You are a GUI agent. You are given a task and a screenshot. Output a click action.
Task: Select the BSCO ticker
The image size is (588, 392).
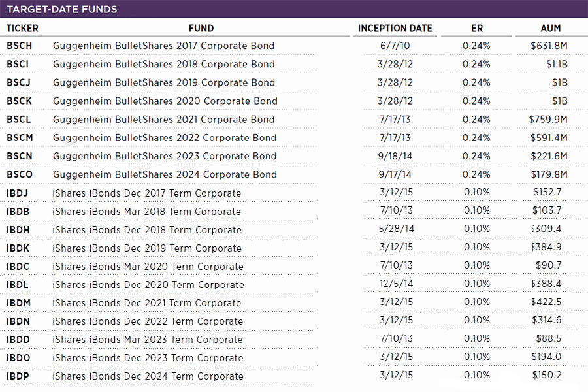(x=19, y=174)
